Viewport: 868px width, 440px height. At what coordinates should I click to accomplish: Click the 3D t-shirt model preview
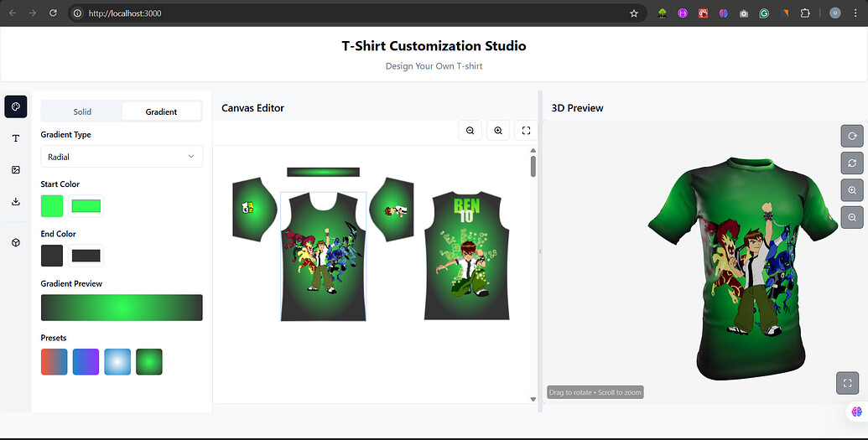click(742, 268)
